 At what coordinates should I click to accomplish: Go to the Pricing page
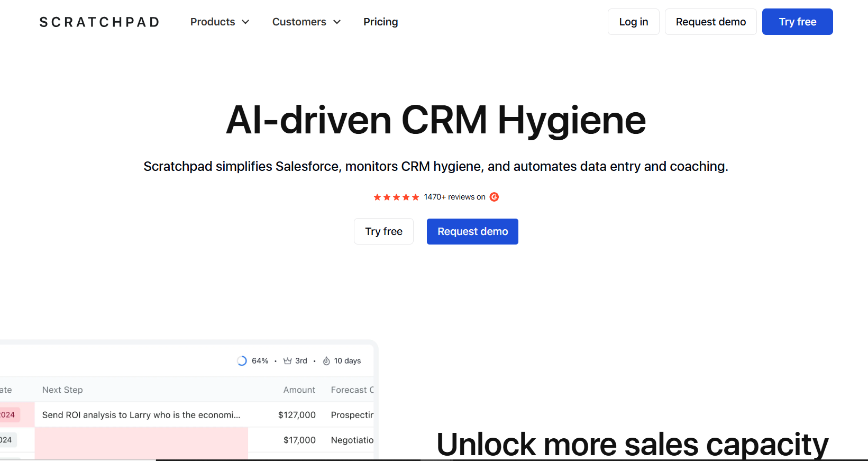pyautogui.click(x=380, y=22)
